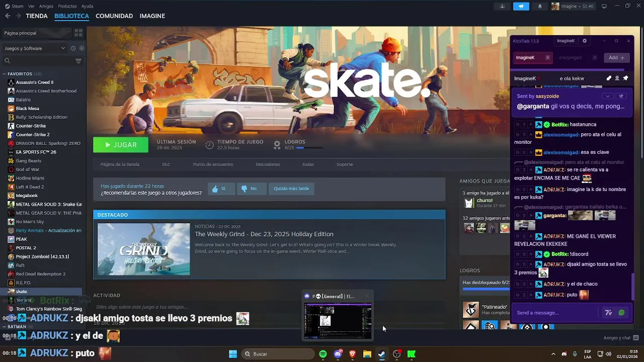Open Punto de encuentro link
The width and height of the screenshot is (644, 362).
pyautogui.click(x=213, y=164)
